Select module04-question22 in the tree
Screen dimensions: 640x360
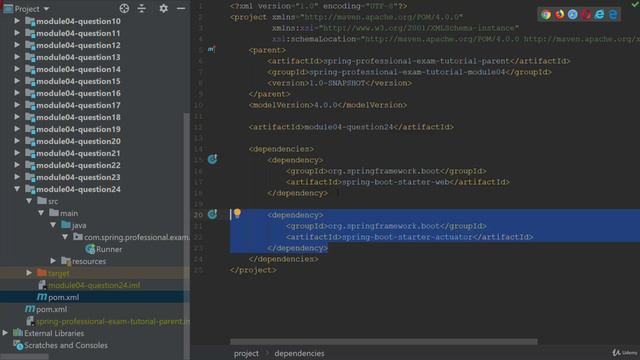(78, 165)
